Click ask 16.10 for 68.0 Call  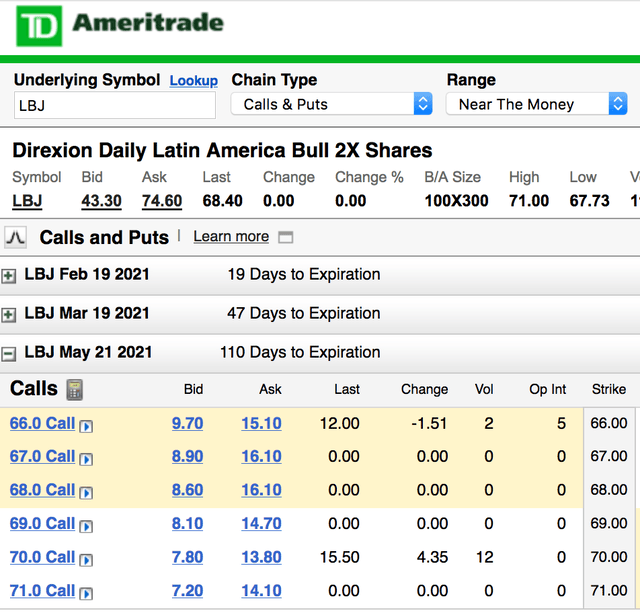pyautogui.click(x=261, y=490)
